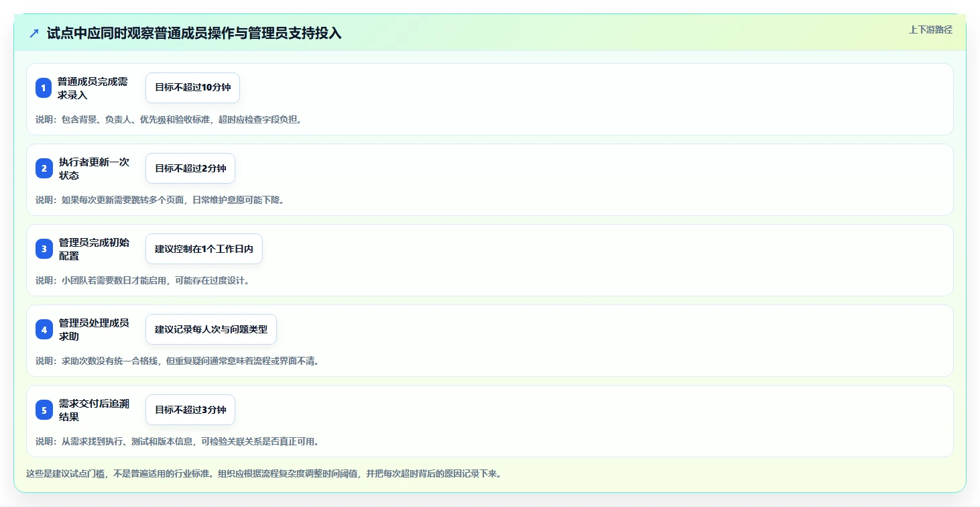Click the heading 试点中应同时观察普通成员操作与管理员支持投入
The height and width of the screenshot is (507, 980).
click(x=194, y=34)
